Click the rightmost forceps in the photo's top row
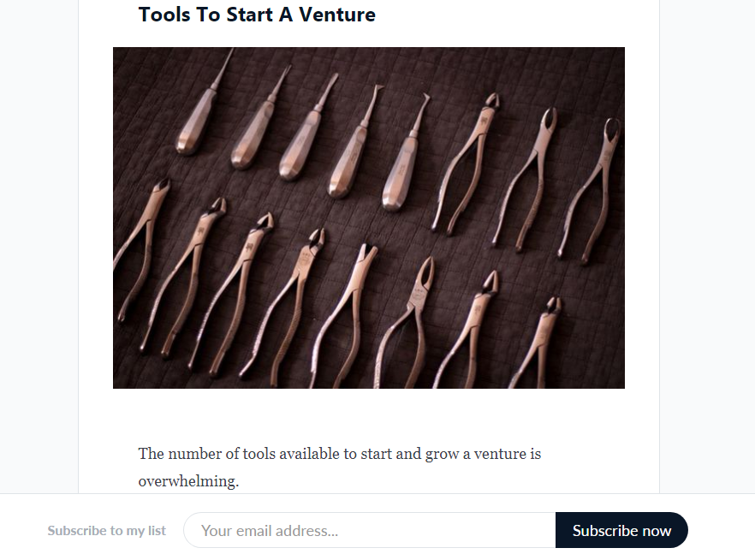 coord(591,188)
